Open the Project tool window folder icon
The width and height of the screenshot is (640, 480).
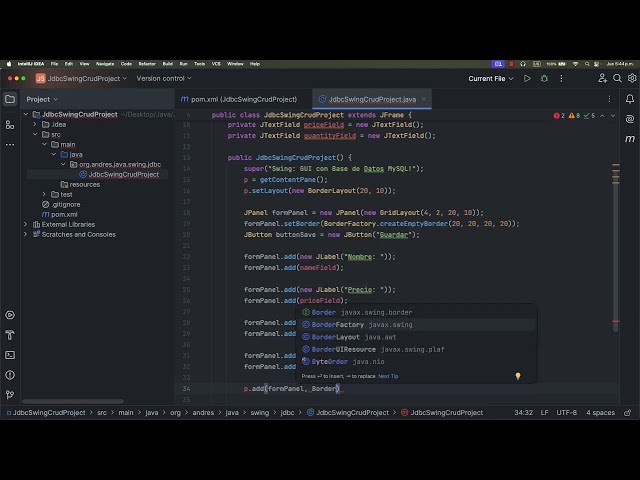coord(10,99)
